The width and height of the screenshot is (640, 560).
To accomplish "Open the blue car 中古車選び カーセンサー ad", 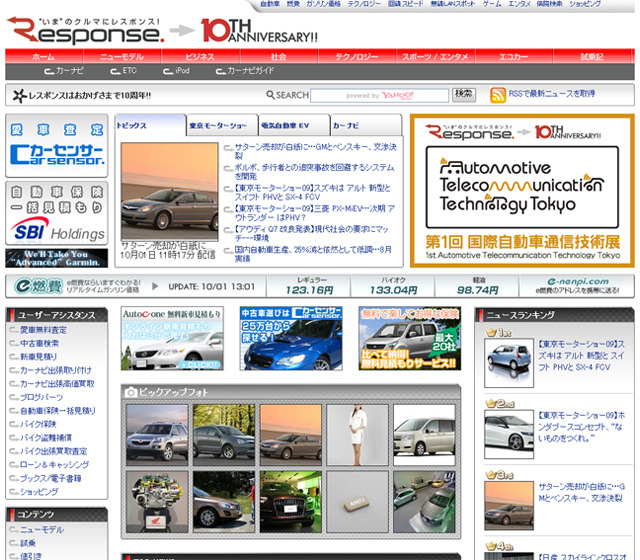I will pos(291,339).
